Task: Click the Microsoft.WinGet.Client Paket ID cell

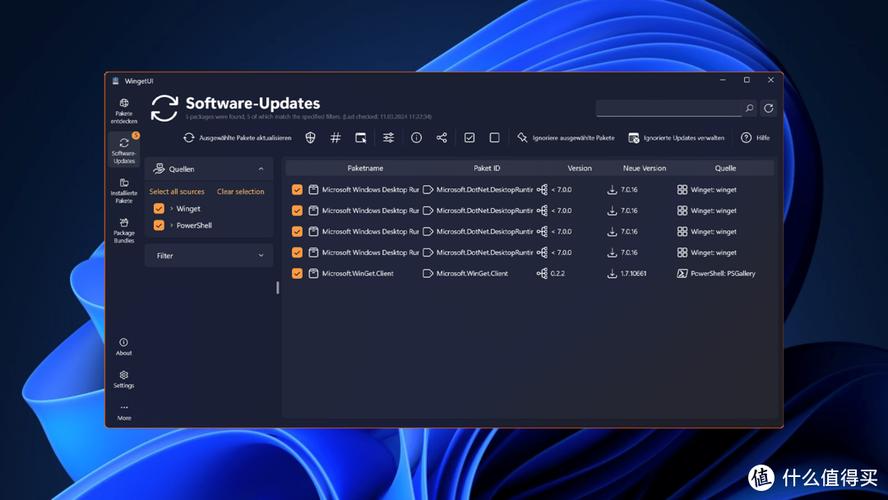Action: [x=472, y=273]
